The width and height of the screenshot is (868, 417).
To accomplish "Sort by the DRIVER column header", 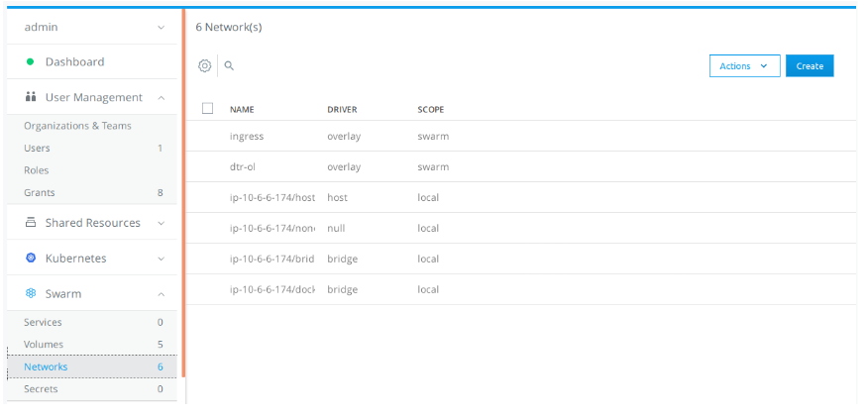I will [342, 109].
